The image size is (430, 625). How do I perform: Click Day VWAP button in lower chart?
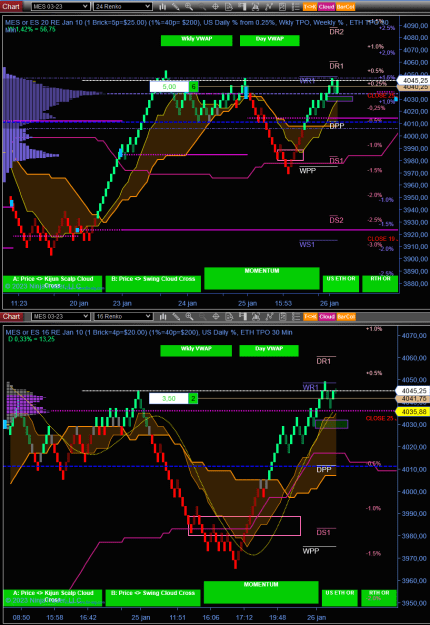tap(269, 350)
